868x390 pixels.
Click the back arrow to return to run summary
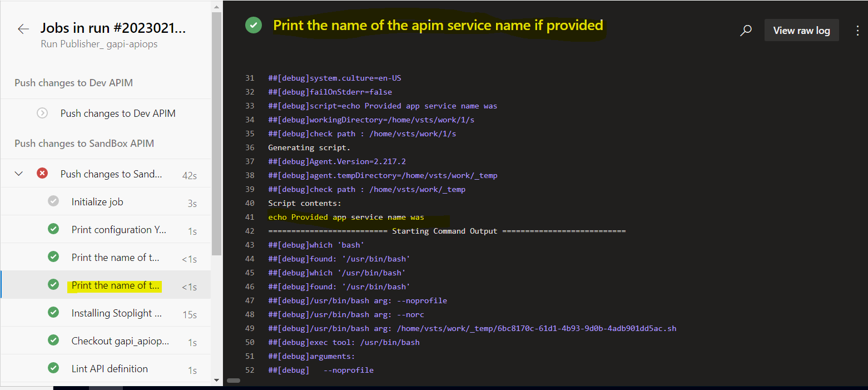click(22, 28)
